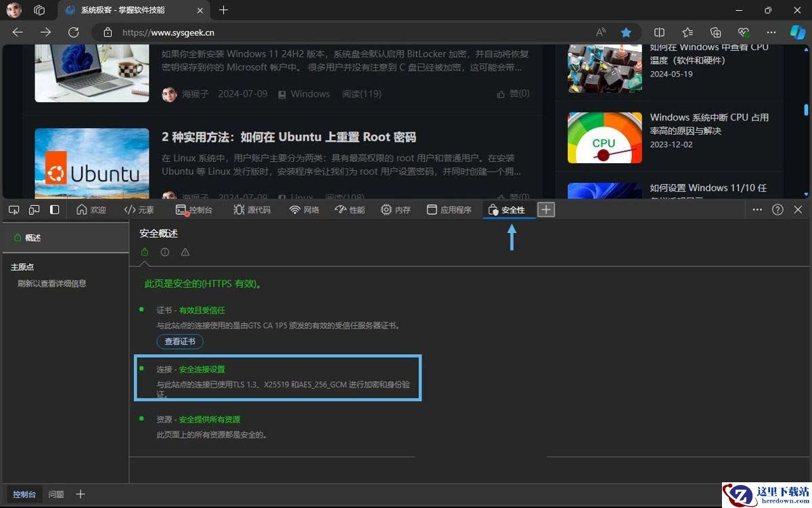Click the warning triangle icon under 安全概述
The height and width of the screenshot is (508, 812).
pyautogui.click(x=185, y=252)
